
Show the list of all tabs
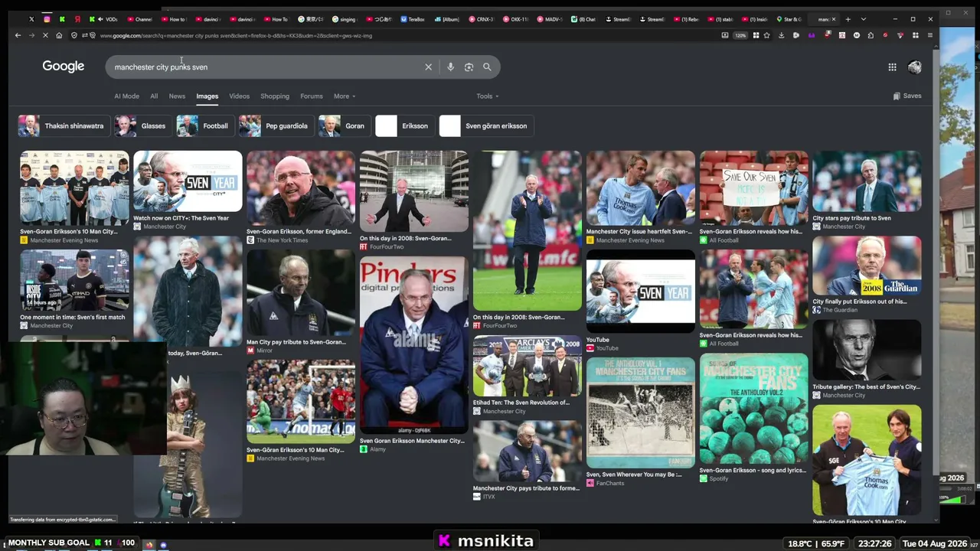(863, 19)
